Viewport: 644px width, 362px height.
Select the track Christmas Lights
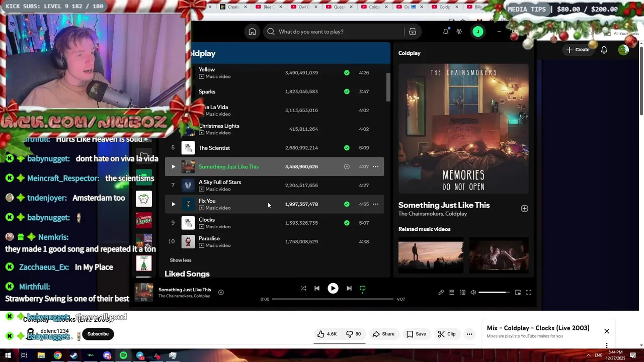(x=219, y=126)
